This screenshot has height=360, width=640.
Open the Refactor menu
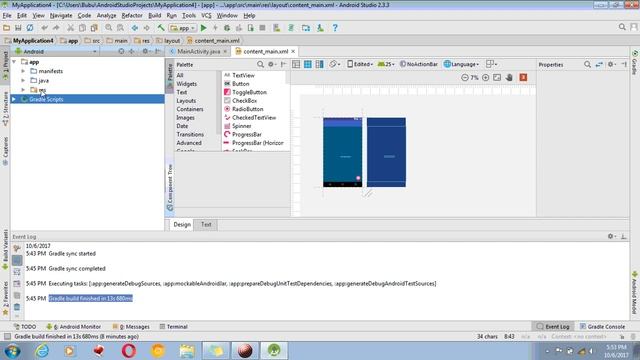tap(132, 16)
